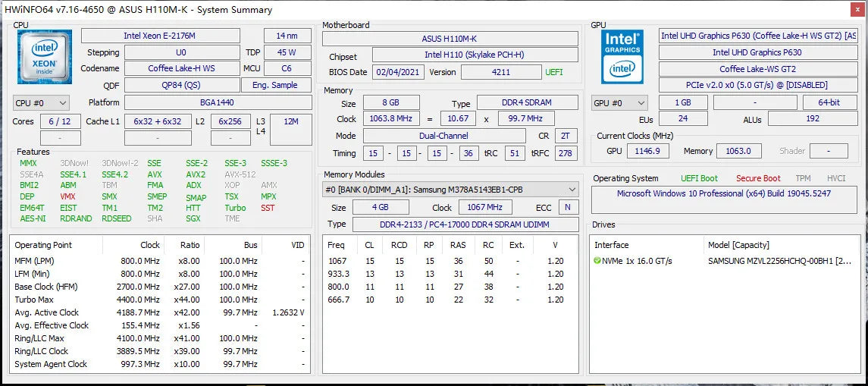Open the GPU #0 selector dropdown
Viewport: 868px width, 386px height.
[x=619, y=103]
